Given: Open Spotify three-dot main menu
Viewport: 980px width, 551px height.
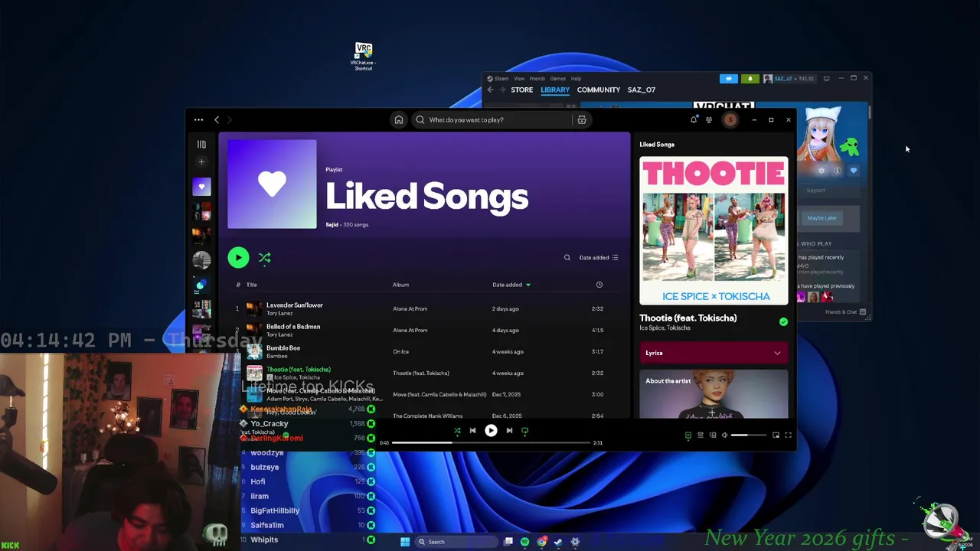Looking at the screenshot, I should pos(198,119).
